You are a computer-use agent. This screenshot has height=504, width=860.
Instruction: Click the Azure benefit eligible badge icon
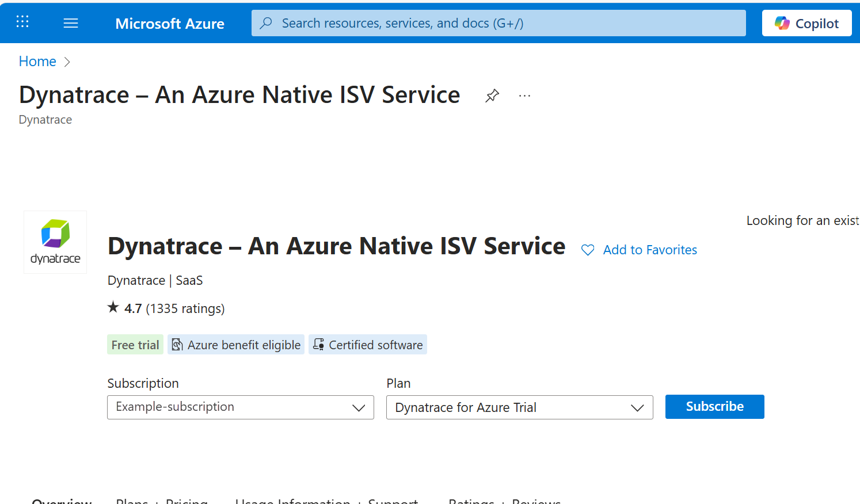coord(177,345)
